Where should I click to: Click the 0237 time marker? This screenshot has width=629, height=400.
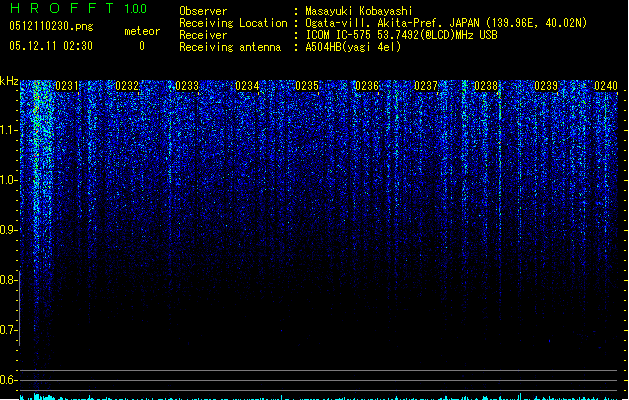(x=426, y=86)
